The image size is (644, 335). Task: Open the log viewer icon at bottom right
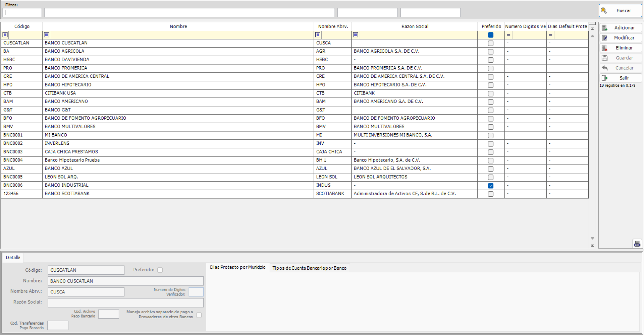click(x=637, y=244)
